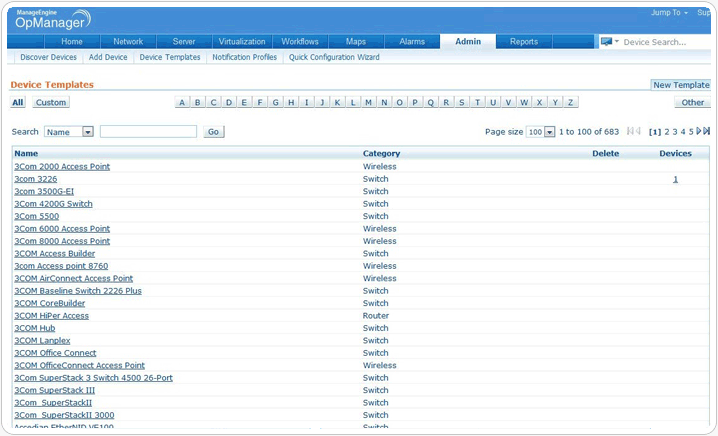Open the Workflows tab
Viewport: 718px width, 436px height.
tap(300, 42)
